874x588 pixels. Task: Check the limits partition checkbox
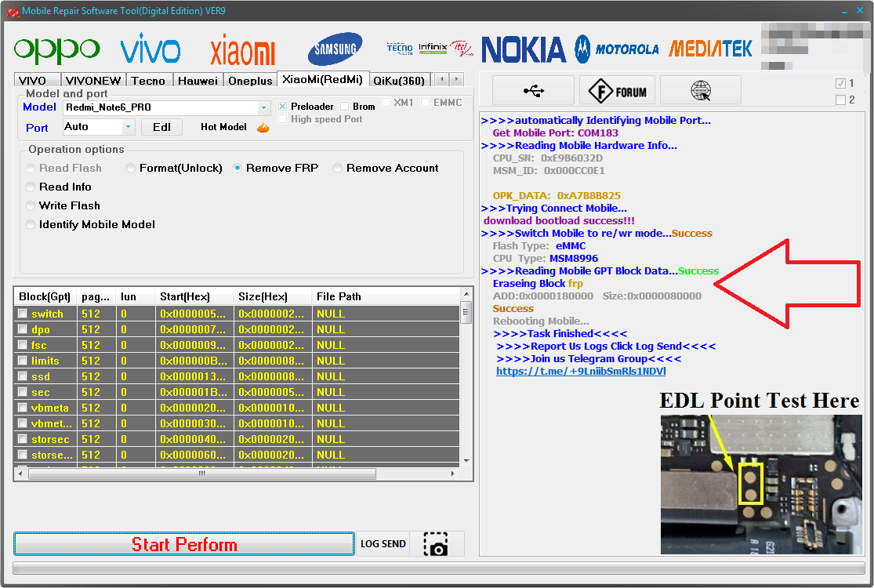click(22, 361)
